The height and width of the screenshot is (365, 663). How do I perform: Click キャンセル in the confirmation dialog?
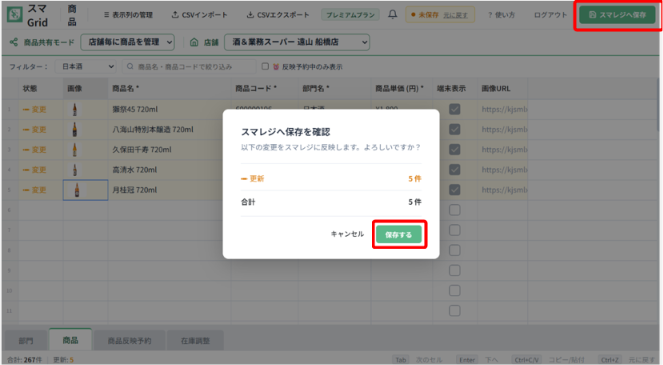tap(347, 234)
